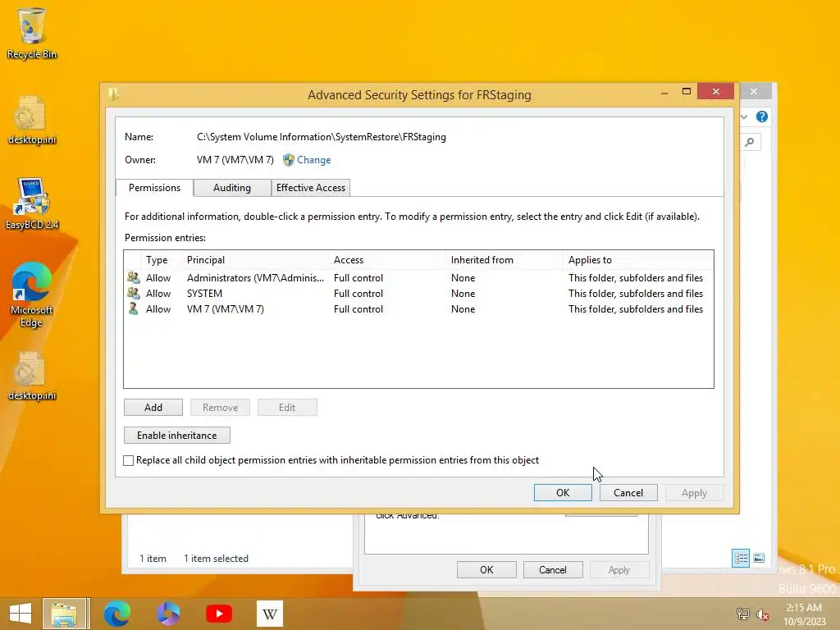Select the lower desktop.ini file icon below Edge

(32, 376)
